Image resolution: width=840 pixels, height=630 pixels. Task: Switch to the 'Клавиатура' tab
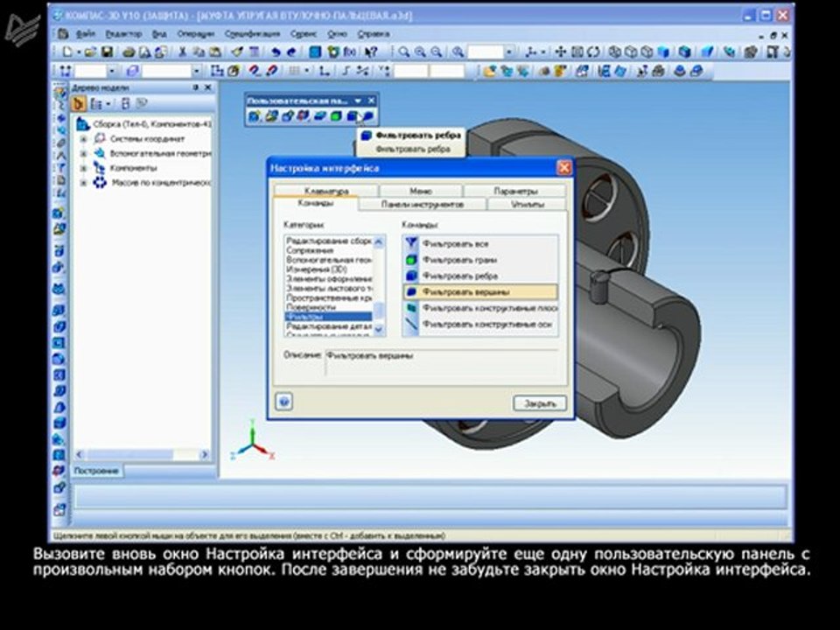[326, 191]
